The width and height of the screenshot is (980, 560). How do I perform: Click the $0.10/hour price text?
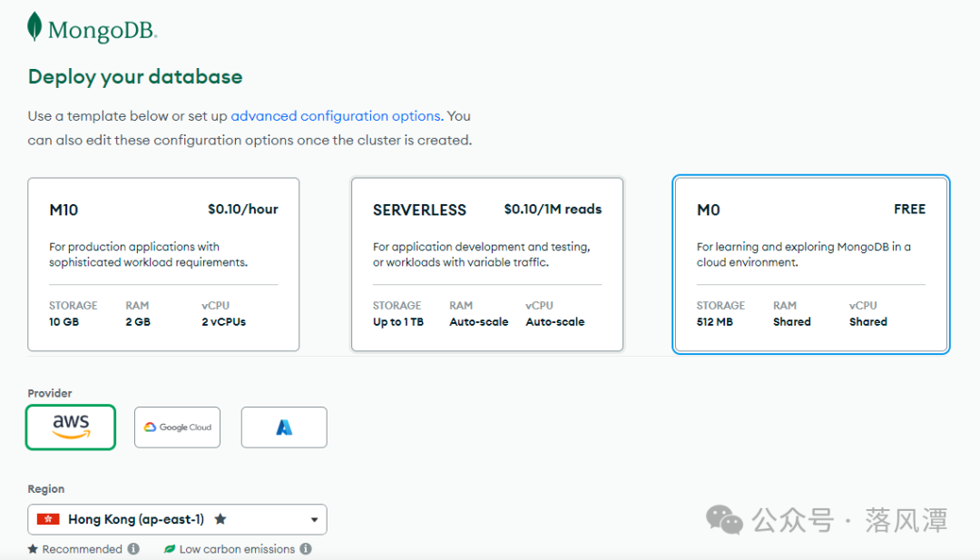(243, 210)
